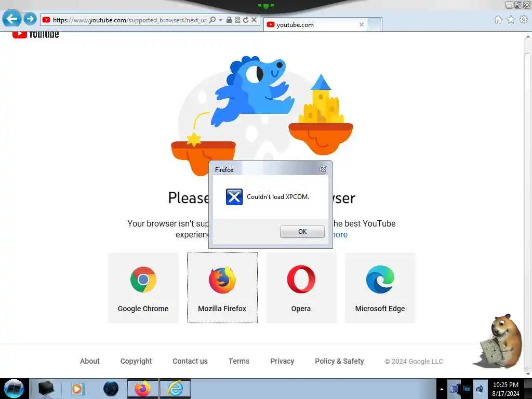Click the network tray icon
This screenshot has height=399, width=532.
click(467, 389)
